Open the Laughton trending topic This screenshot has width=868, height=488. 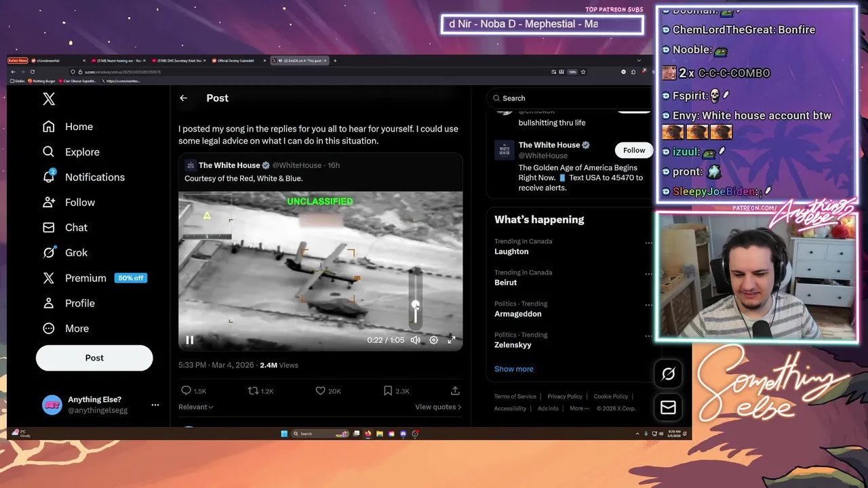click(511, 251)
